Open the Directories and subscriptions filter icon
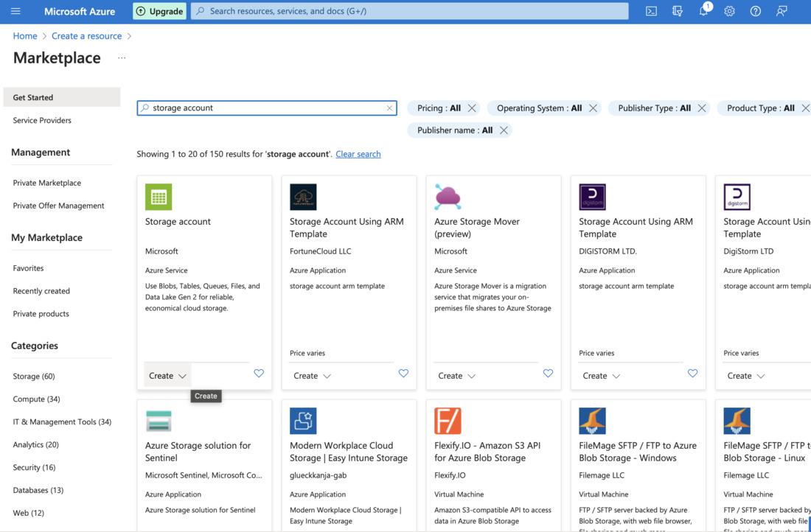Image resolution: width=811 pixels, height=532 pixels. 678,11
